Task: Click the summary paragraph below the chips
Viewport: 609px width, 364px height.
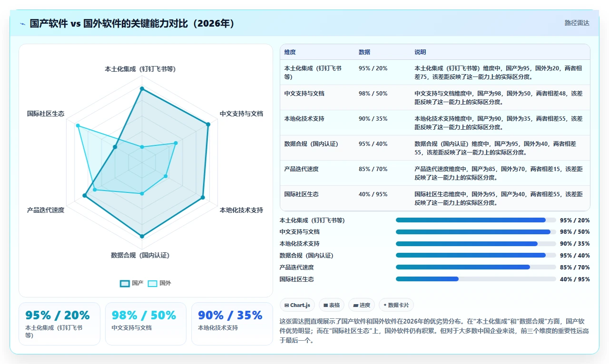Action: (x=435, y=331)
